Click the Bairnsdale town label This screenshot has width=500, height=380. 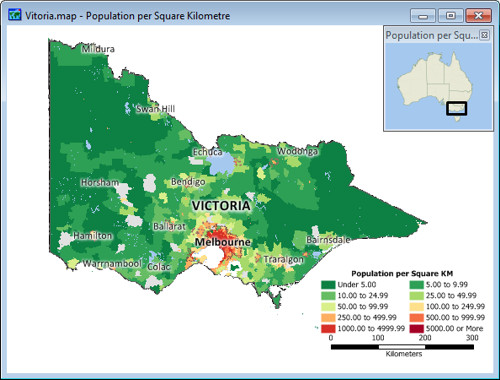tap(328, 240)
